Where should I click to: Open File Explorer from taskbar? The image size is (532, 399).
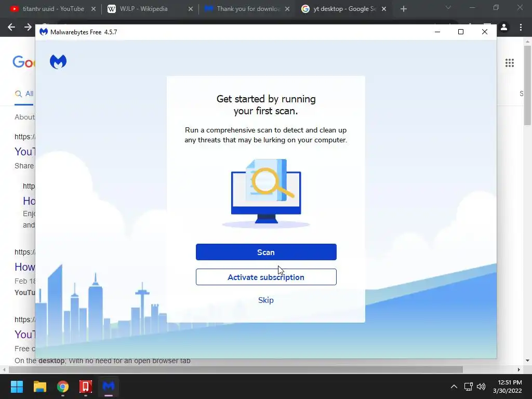tap(39, 387)
